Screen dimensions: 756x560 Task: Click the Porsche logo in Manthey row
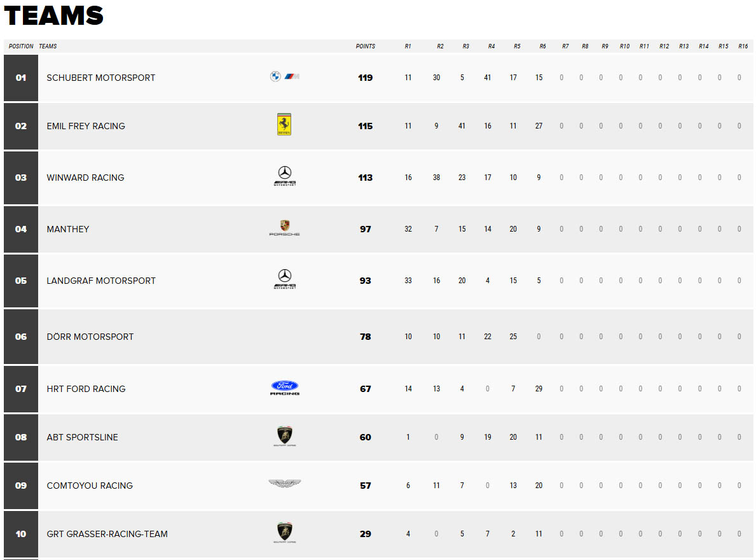(284, 228)
